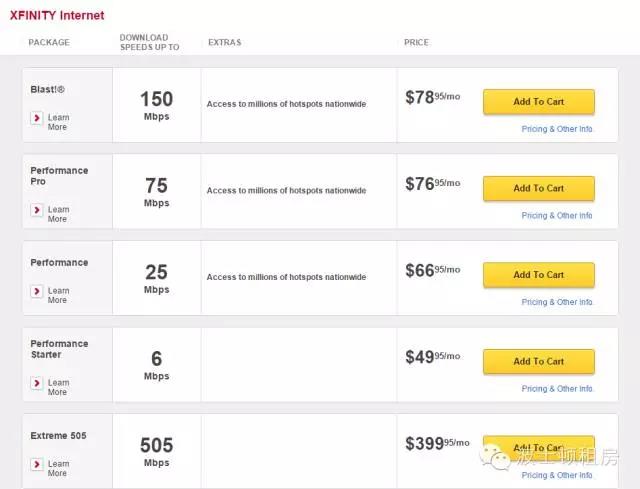Image resolution: width=640 pixels, height=489 pixels.
Task: Click the Price column header
Action: [416, 43]
